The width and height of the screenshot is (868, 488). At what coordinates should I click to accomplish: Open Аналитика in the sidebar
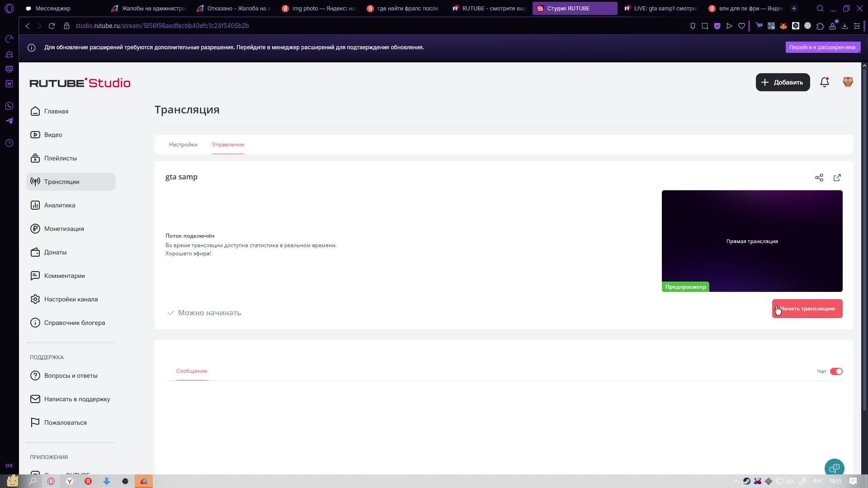pyautogui.click(x=59, y=205)
